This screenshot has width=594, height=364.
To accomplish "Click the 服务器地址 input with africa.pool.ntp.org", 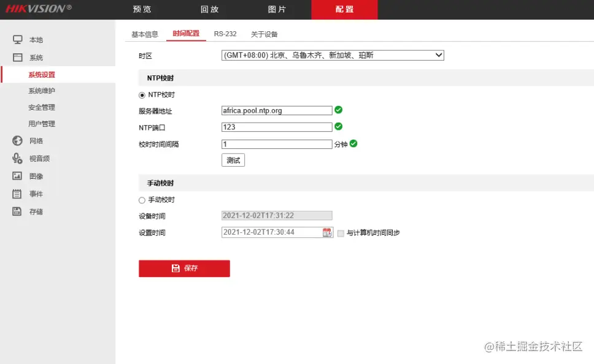I will (277, 110).
